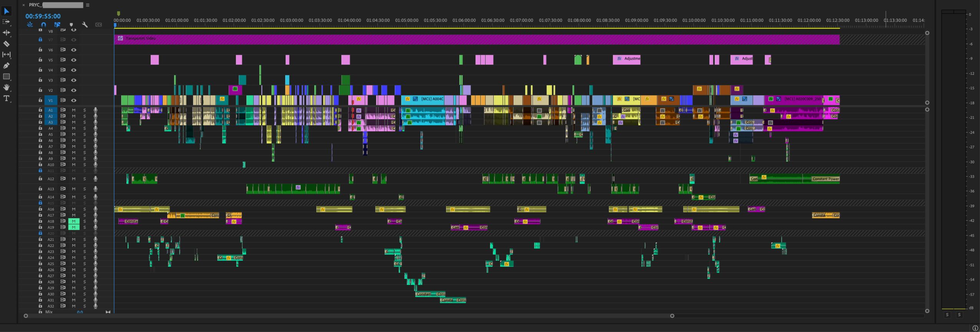This screenshot has width=980, height=332.
Task: Choose the Hand tool
Action: [x=7, y=87]
